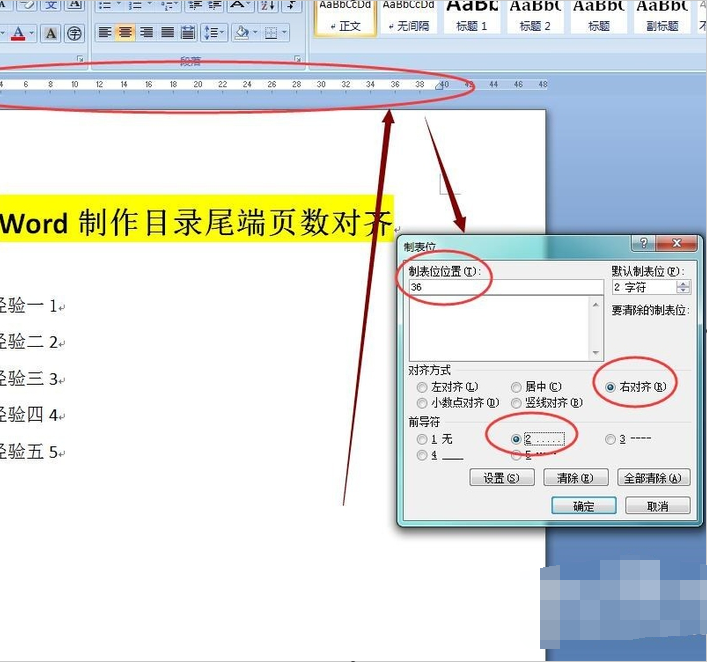
Task: Apply distributed alignment to the paragraph
Action: point(188,32)
